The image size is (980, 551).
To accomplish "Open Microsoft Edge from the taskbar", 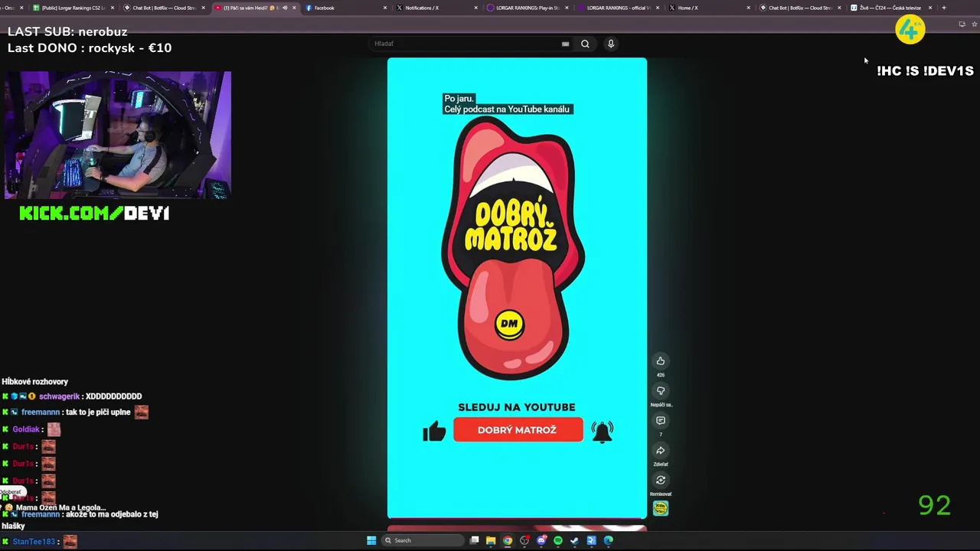I will [608, 540].
